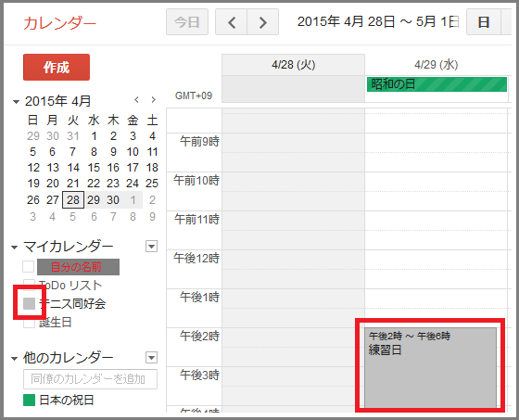Image resolution: width=519 pixels, height=420 pixels.
Task: Open マイカレンダー options dropdown arrow
Action: [x=151, y=246]
